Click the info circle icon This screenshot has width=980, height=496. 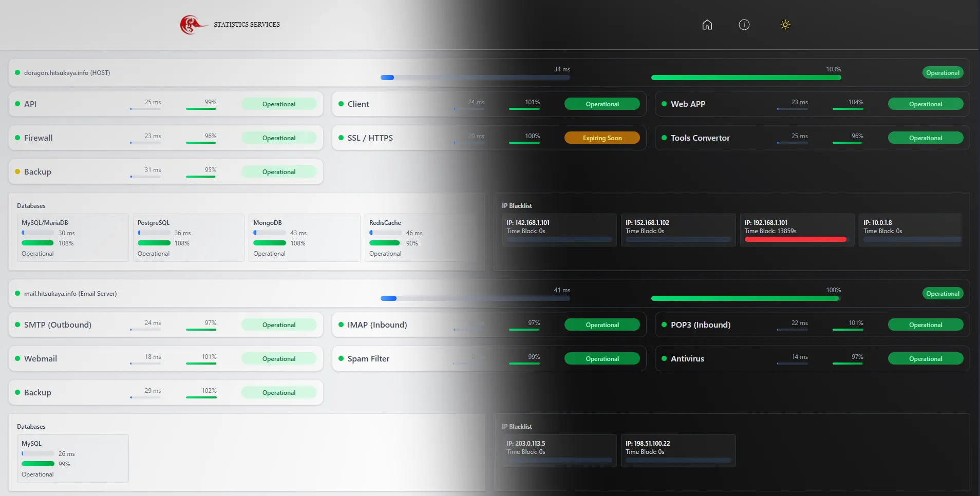pyautogui.click(x=744, y=25)
